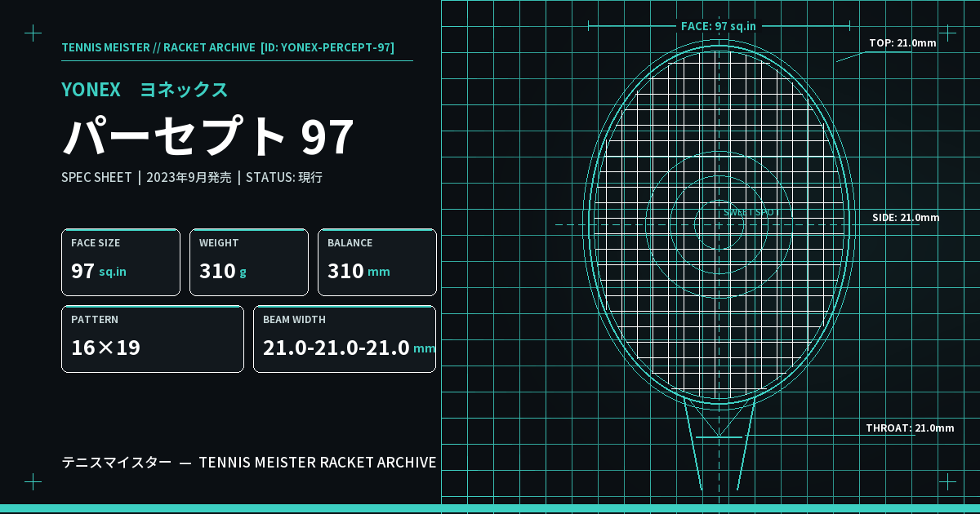Open the PATTERN 16×19 card

tap(153, 339)
